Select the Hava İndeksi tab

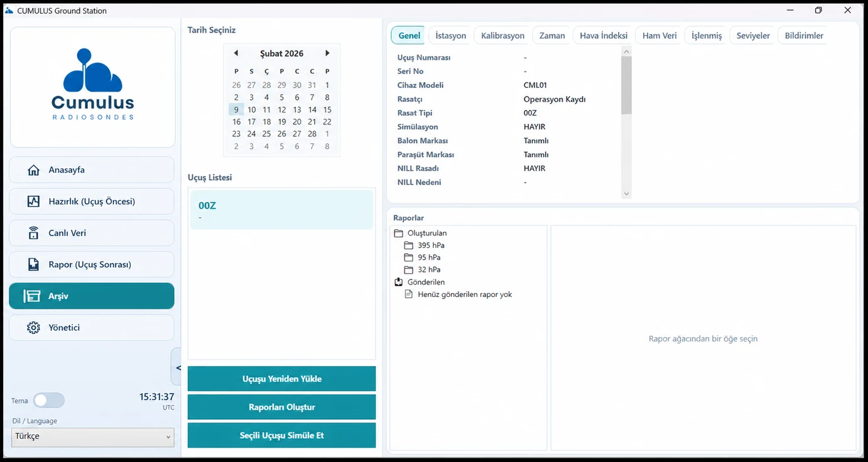tap(604, 36)
